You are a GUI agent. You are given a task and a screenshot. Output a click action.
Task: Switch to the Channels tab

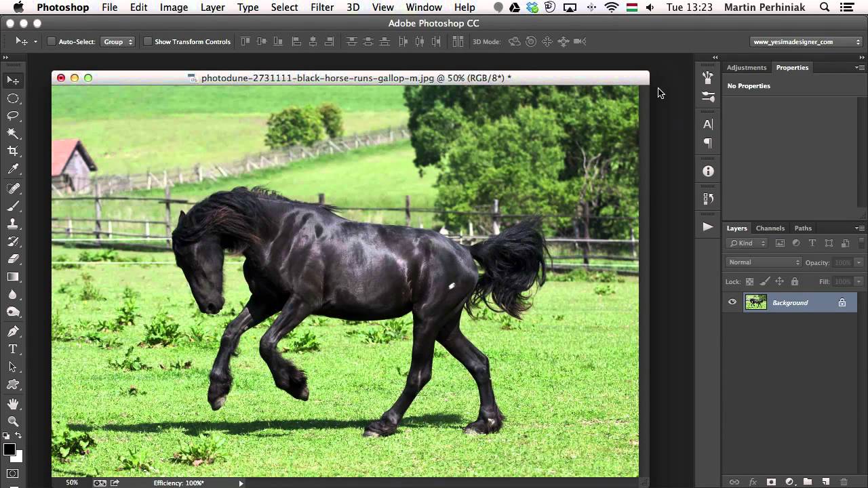click(x=770, y=228)
